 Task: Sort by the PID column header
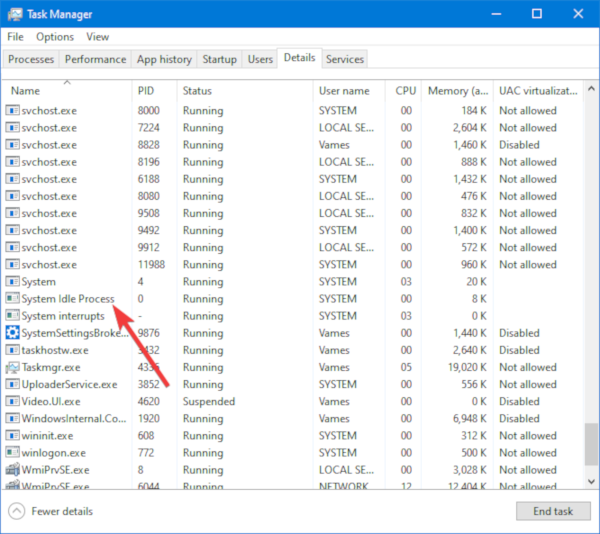click(x=155, y=91)
